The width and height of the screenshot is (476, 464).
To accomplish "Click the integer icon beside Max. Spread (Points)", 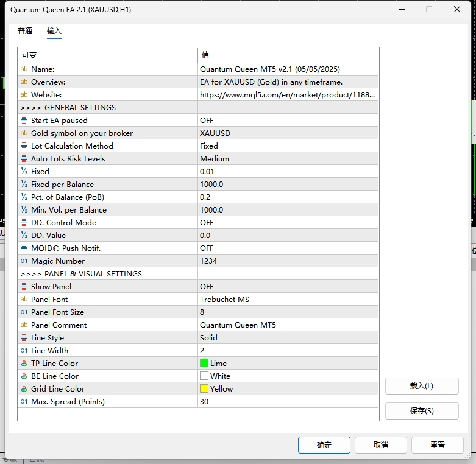I will (x=24, y=401).
